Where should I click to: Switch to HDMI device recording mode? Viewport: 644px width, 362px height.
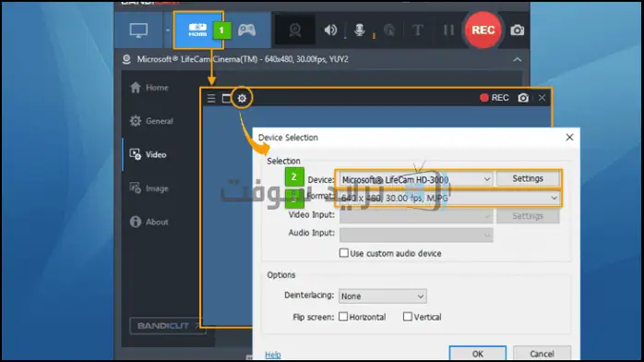pyautogui.click(x=197, y=30)
